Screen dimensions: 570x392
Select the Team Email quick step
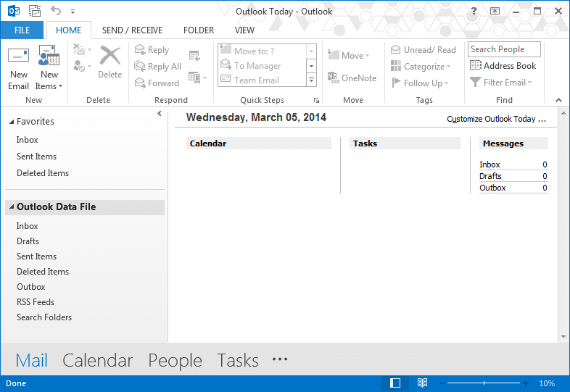(262, 80)
